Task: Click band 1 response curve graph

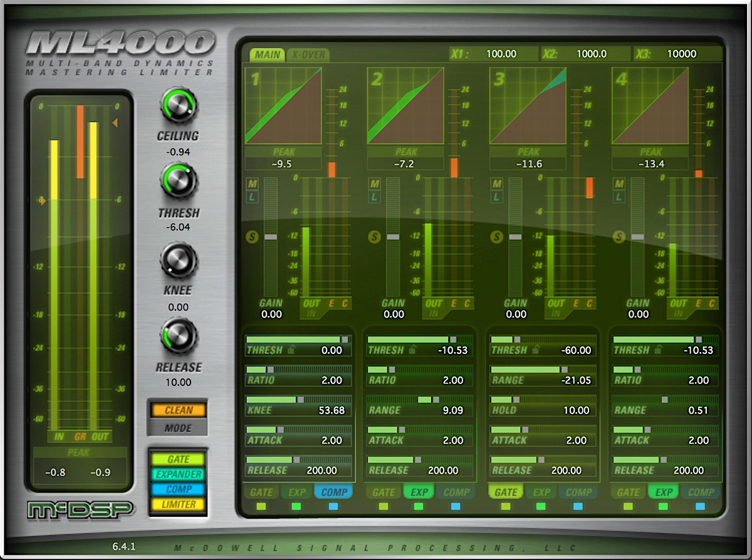Action: pos(283,106)
